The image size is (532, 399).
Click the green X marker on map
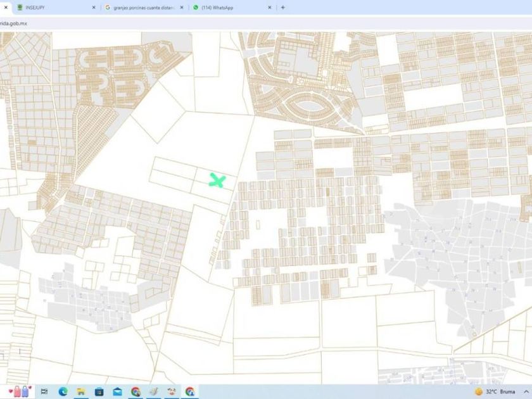[217, 181]
